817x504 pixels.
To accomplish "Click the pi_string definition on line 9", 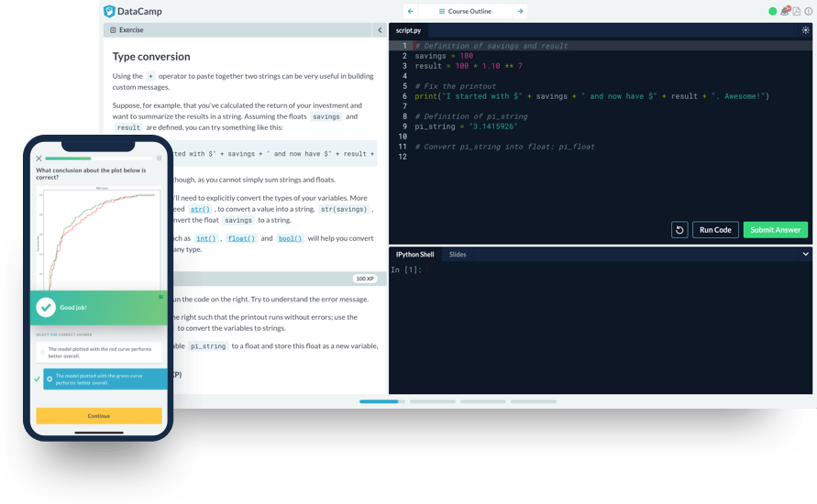I will coord(466,126).
